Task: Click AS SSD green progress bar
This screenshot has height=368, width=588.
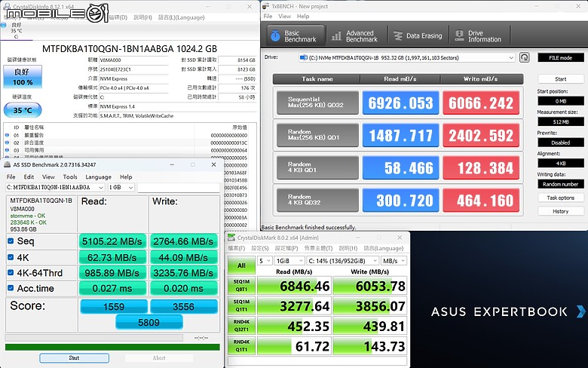Action: (112, 347)
